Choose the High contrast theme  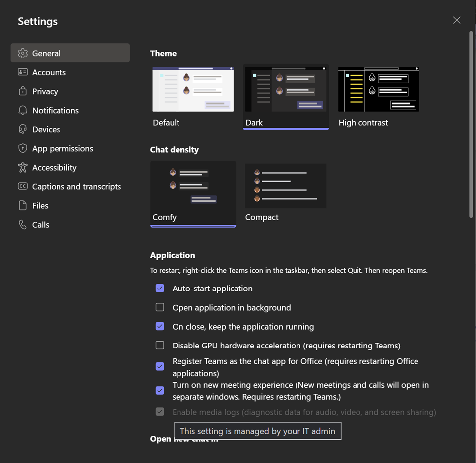(378, 97)
